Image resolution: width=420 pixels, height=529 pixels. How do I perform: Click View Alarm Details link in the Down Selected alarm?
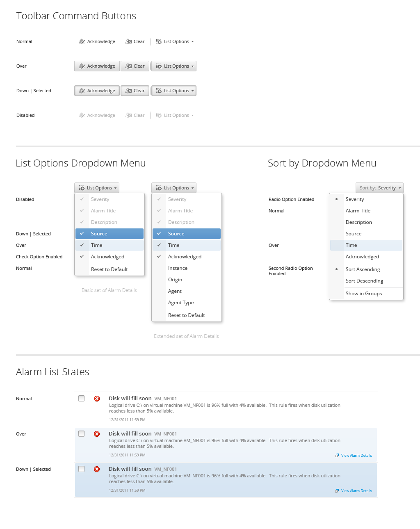(x=356, y=491)
